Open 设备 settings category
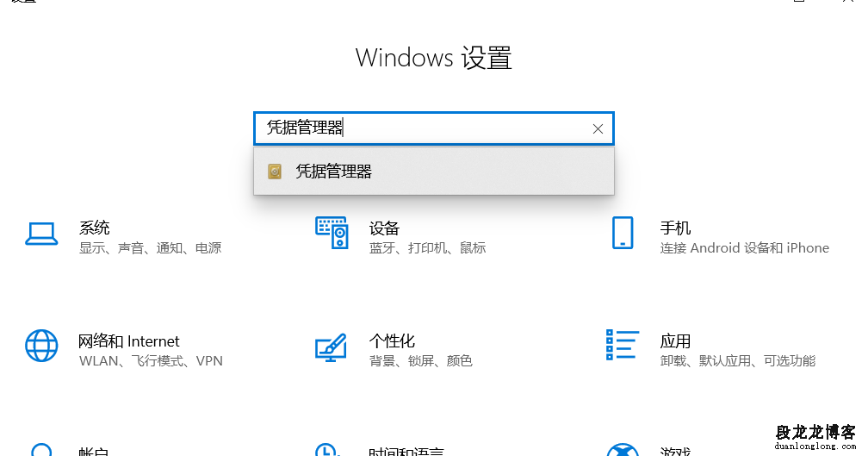868x456 pixels. tap(384, 228)
